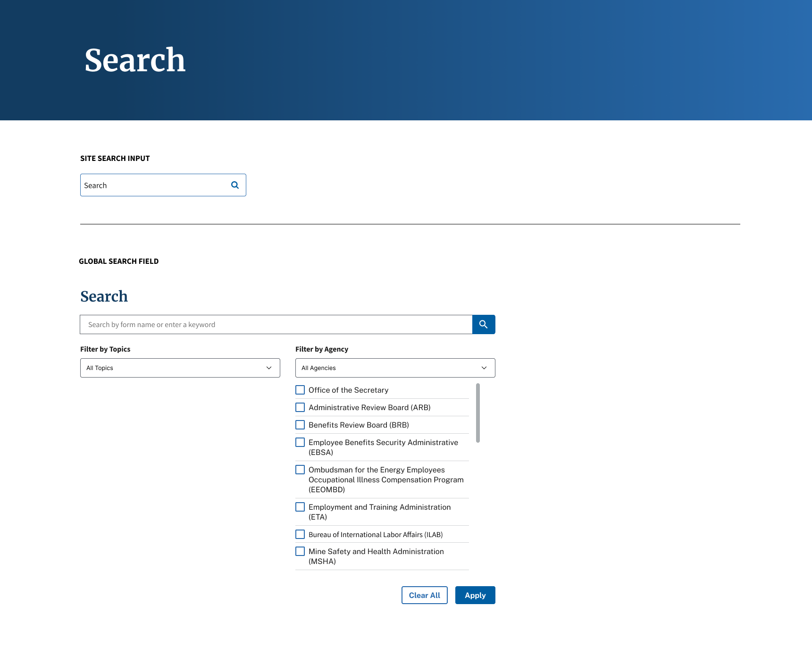The image size is (812, 648).
Task: Check Bureau of International Labor Affairs (ILAB)
Action: pyautogui.click(x=300, y=534)
